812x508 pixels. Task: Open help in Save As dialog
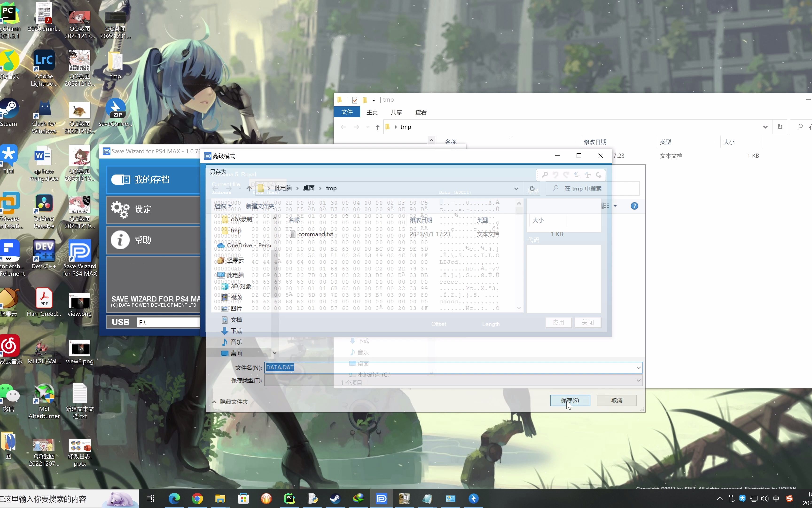click(x=634, y=206)
